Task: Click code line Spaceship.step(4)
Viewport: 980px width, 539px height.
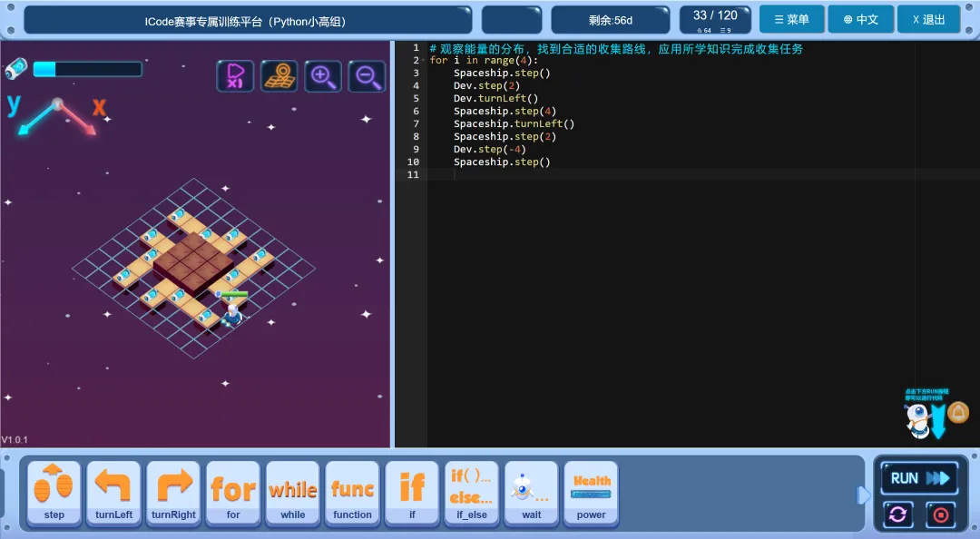Action: pos(505,112)
